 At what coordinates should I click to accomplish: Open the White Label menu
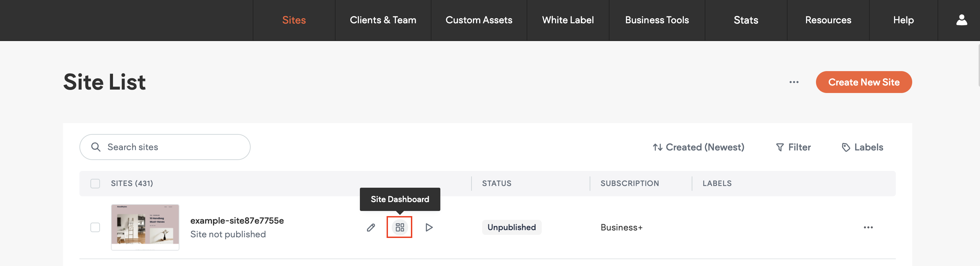point(568,20)
